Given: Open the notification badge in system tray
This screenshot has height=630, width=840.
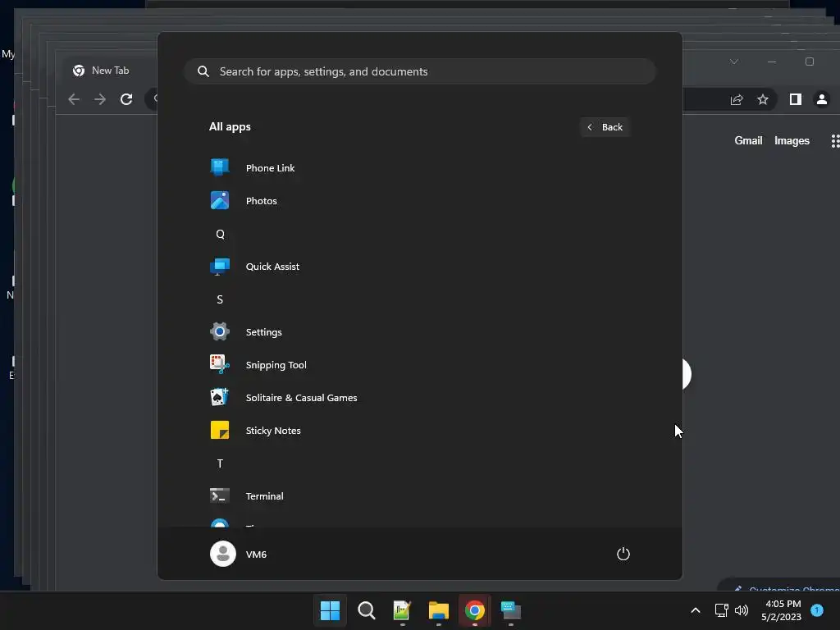Looking at the screenshot, I should pos(817,610).
